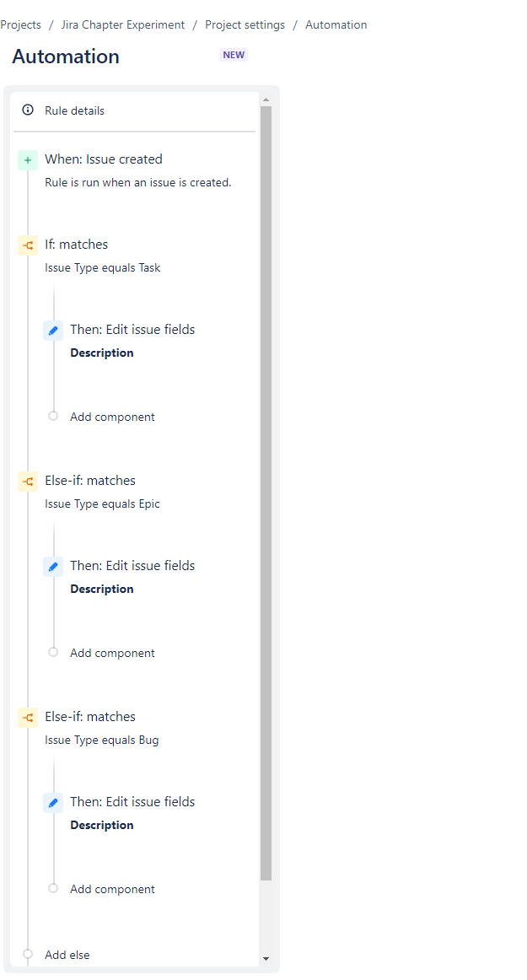Viewport: 527px width, 980px height.
Task: Select the branch icon on Else-if Issue Type equals Epic
Action: [28, 481]
